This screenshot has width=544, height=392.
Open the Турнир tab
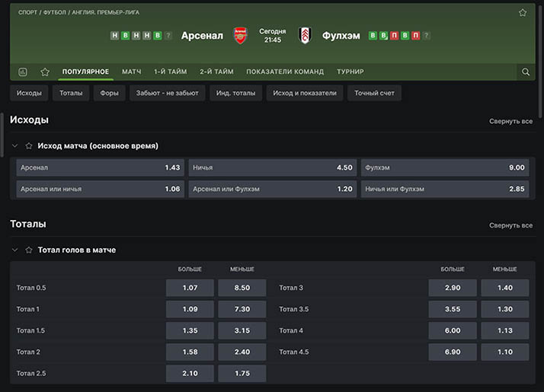point(350,72)
